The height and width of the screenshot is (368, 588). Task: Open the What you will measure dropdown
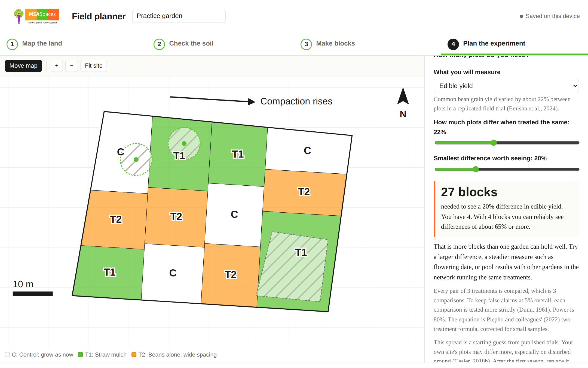(x=506, y=86)
